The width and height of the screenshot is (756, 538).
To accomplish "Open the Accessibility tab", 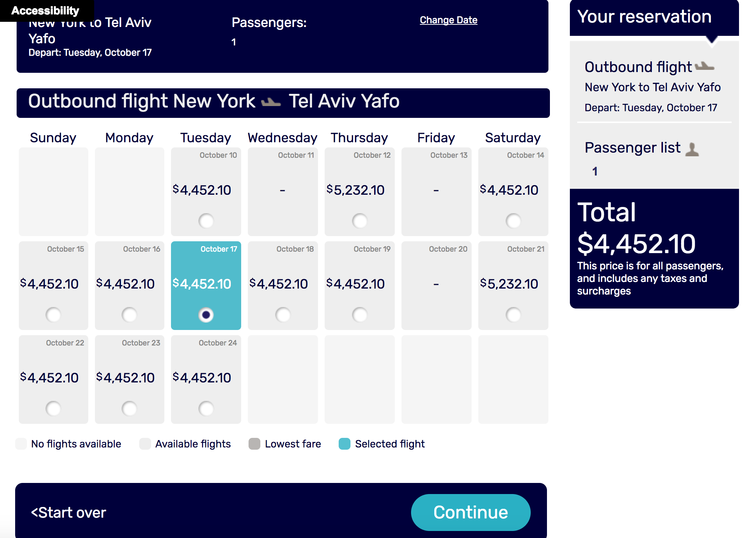I will (x=45, y=10).
